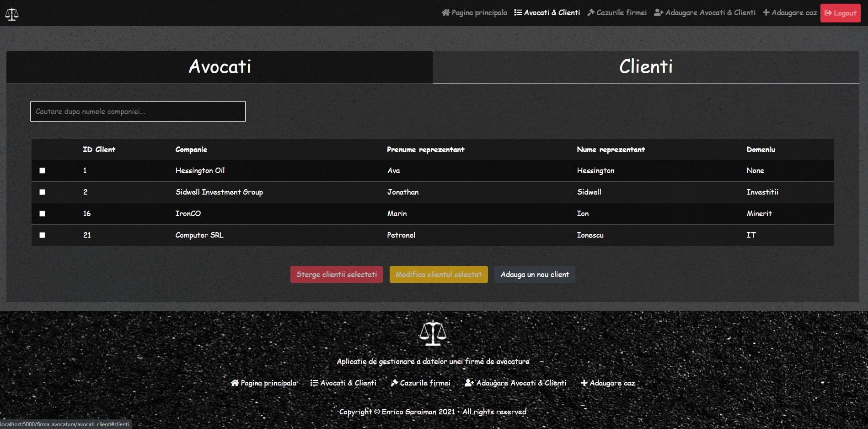Image resolution: width=868 pixels, height=429 pixels.
Task: Click the gavel icon beside Cazurile firmei in navbar
Action: pos(591,13)
